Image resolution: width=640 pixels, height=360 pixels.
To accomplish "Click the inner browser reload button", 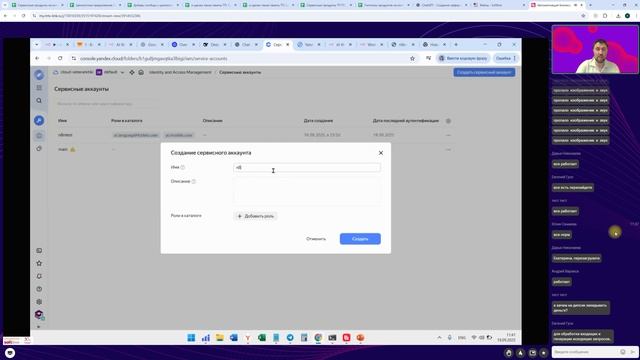I will [x=60, y=58].
